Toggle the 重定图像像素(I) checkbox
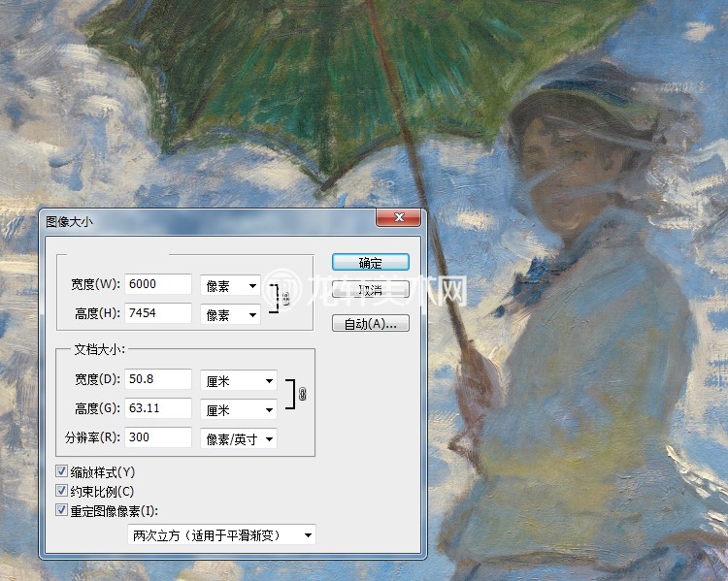The width and height of the screenshot is (728, 581). [62, 510]
